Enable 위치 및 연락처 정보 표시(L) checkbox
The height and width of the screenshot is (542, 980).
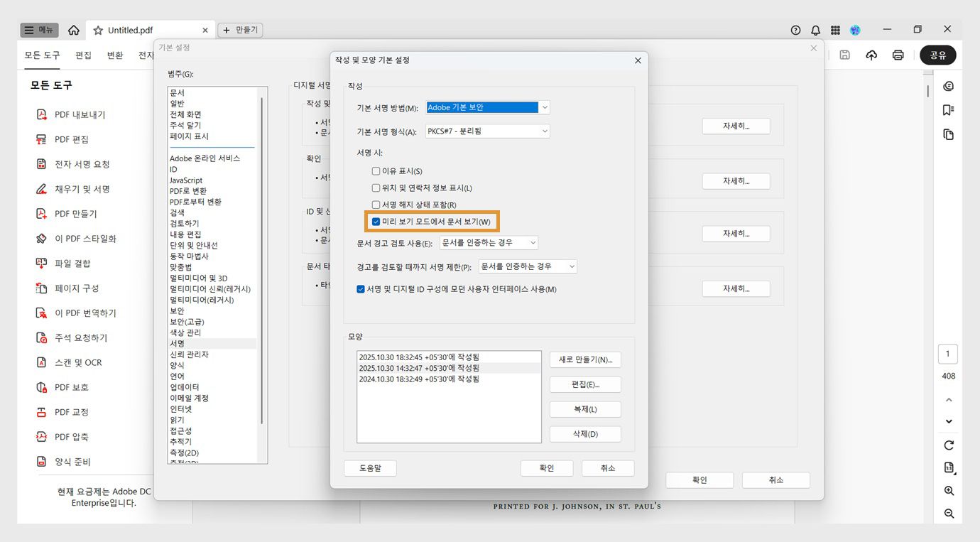376,188
